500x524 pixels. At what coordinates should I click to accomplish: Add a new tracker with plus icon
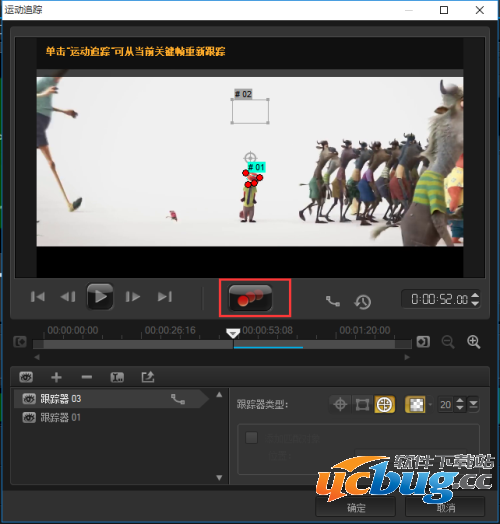(56, 377)
